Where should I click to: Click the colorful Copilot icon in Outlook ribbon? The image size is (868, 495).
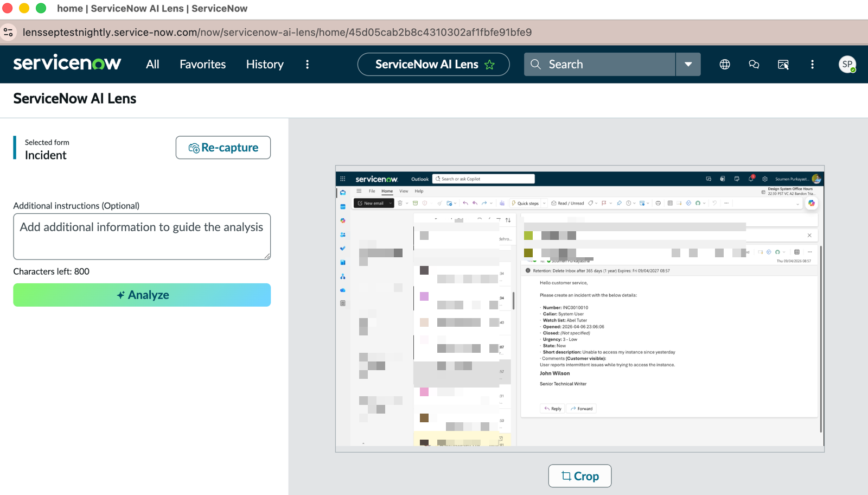[x=812, y=203]
